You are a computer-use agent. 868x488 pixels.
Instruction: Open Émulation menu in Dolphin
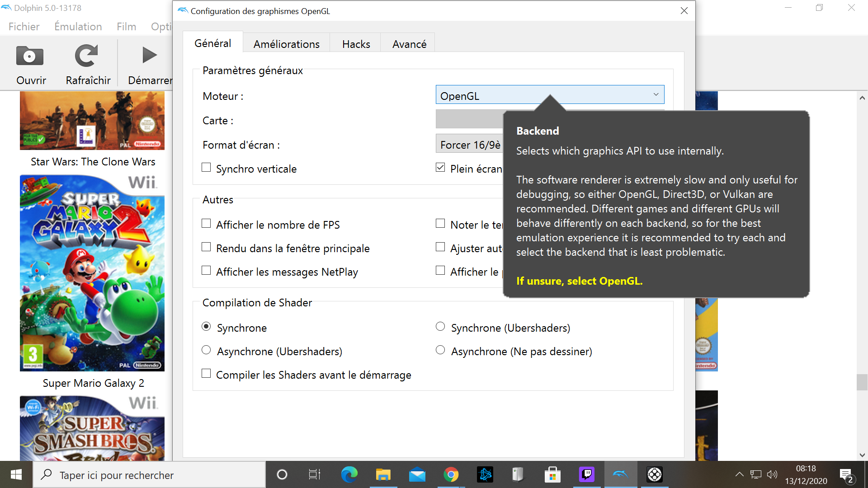(x=78, y=27)
